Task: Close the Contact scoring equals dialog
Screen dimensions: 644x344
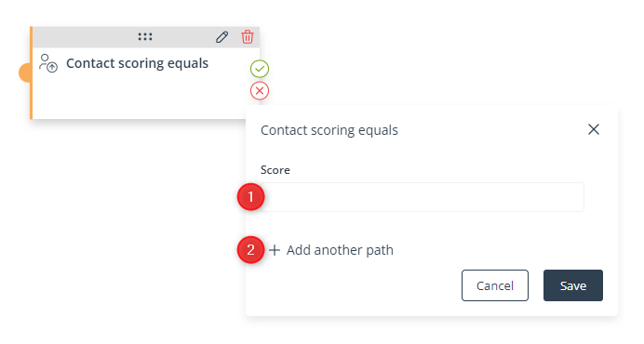Action: point(594,129)
